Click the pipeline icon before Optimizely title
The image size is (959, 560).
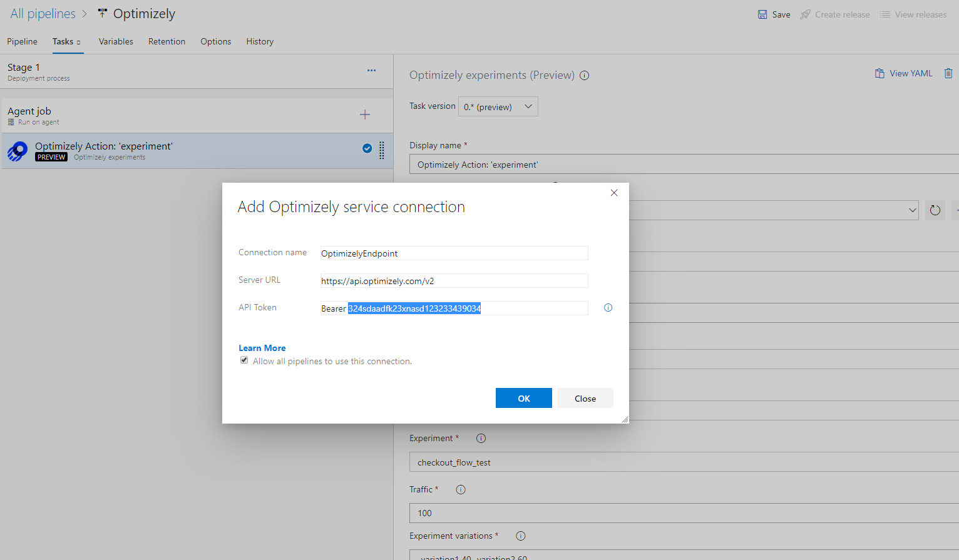tap(103, 13)
